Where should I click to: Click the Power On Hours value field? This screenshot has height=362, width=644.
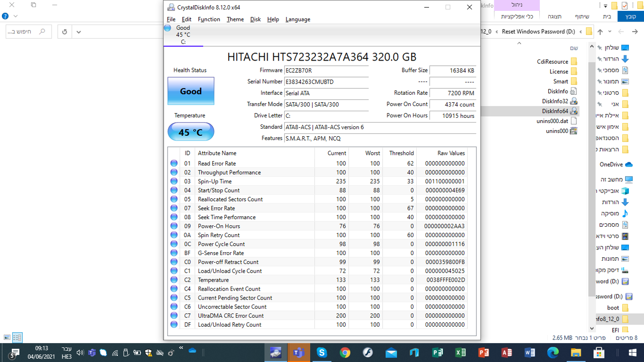[x=453, y=116]
